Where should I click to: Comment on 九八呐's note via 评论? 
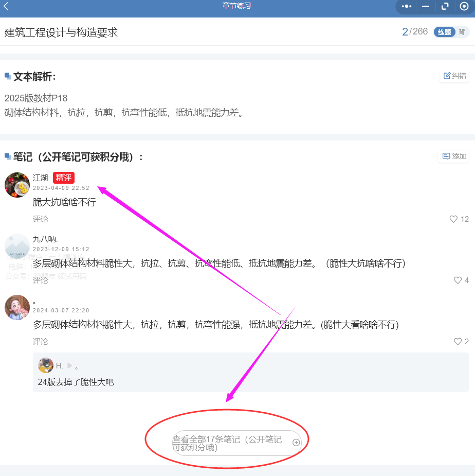pos(40,280)
